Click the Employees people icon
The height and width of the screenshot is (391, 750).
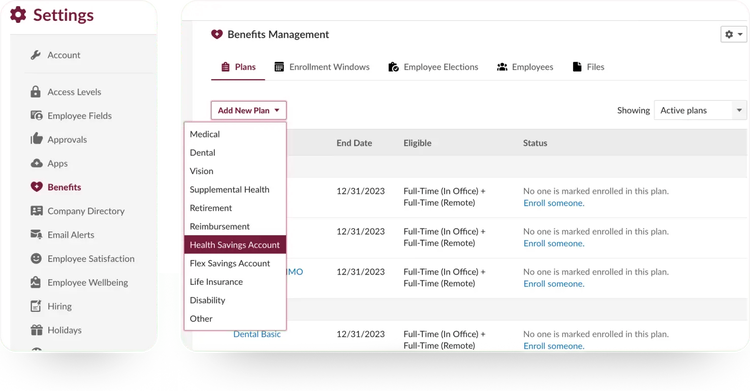pyautogui.click(x=502, y=67)
